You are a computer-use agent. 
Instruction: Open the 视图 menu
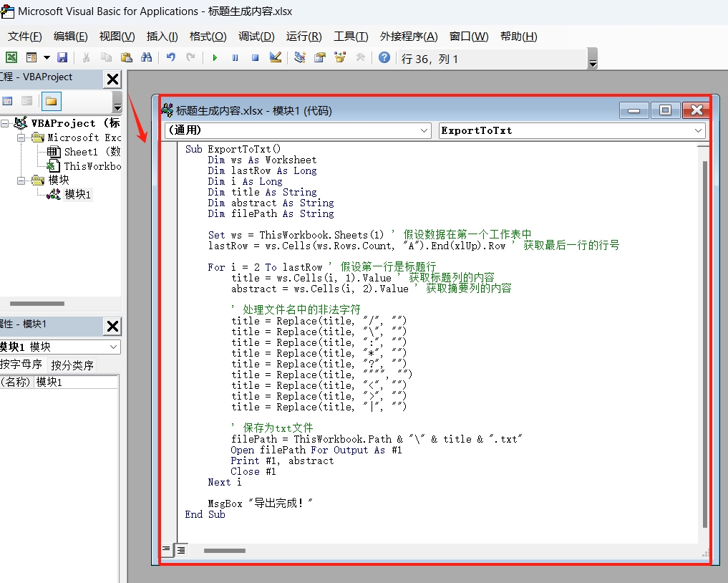[117, 37]
